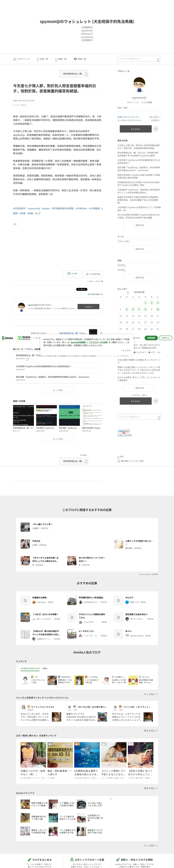Open the ブログトップ navigation link
The image size is (174, 868).
(21, 59)
